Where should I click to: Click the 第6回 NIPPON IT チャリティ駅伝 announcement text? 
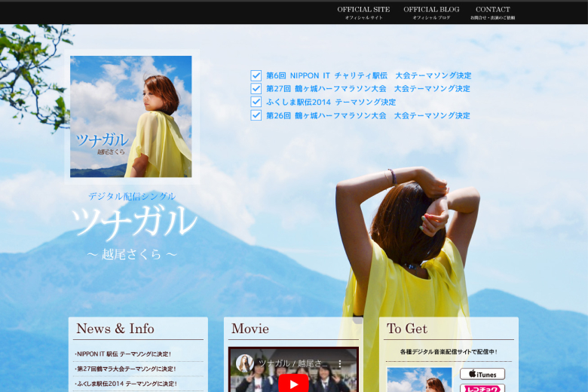(x=369, y=75)
